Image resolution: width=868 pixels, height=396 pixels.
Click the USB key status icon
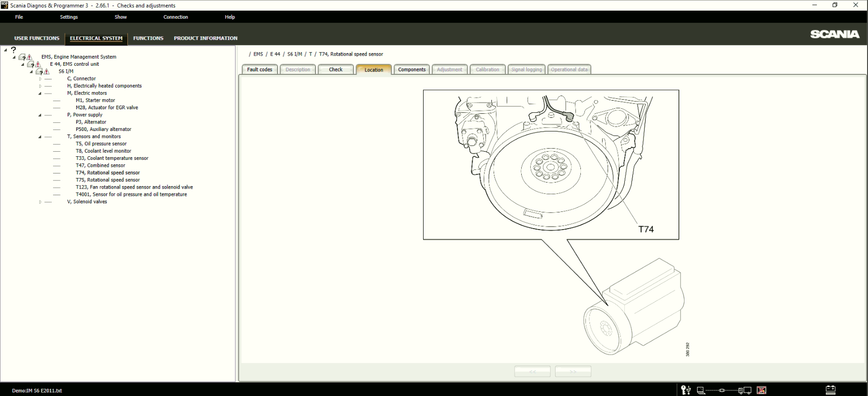point(686,389)
